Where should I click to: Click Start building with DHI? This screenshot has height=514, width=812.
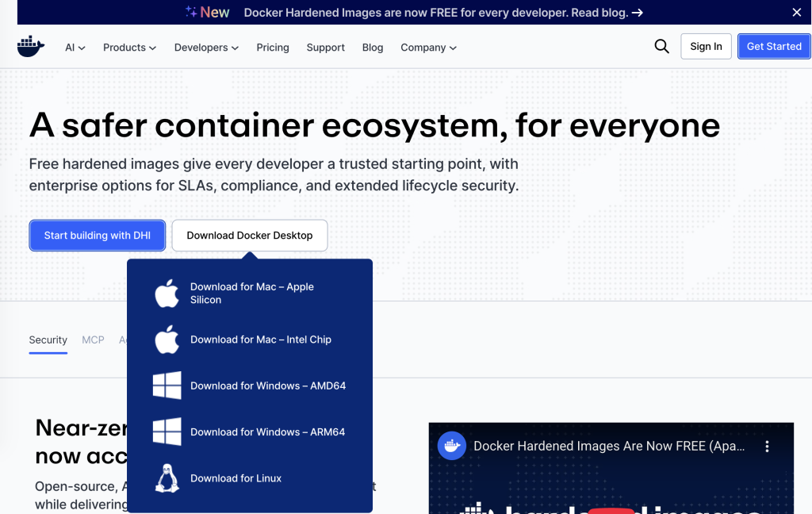pos(97,236)
